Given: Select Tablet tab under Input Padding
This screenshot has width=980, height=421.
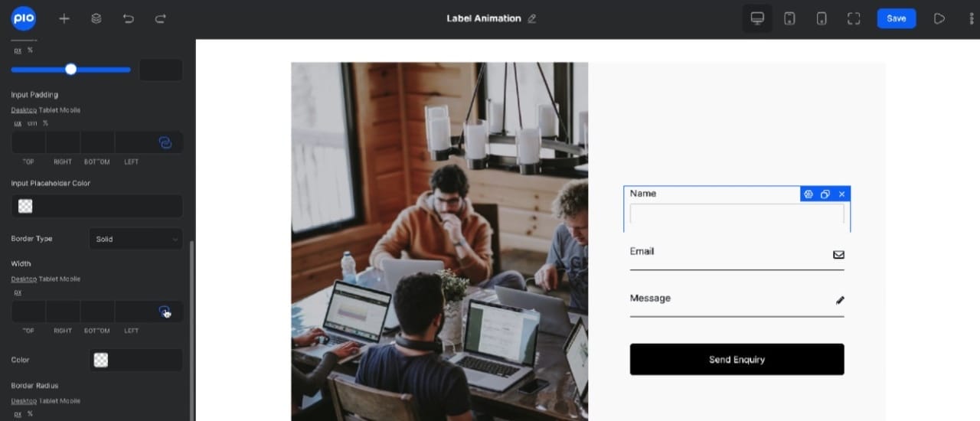Looking at the screenshot, I should coord(48,110).
